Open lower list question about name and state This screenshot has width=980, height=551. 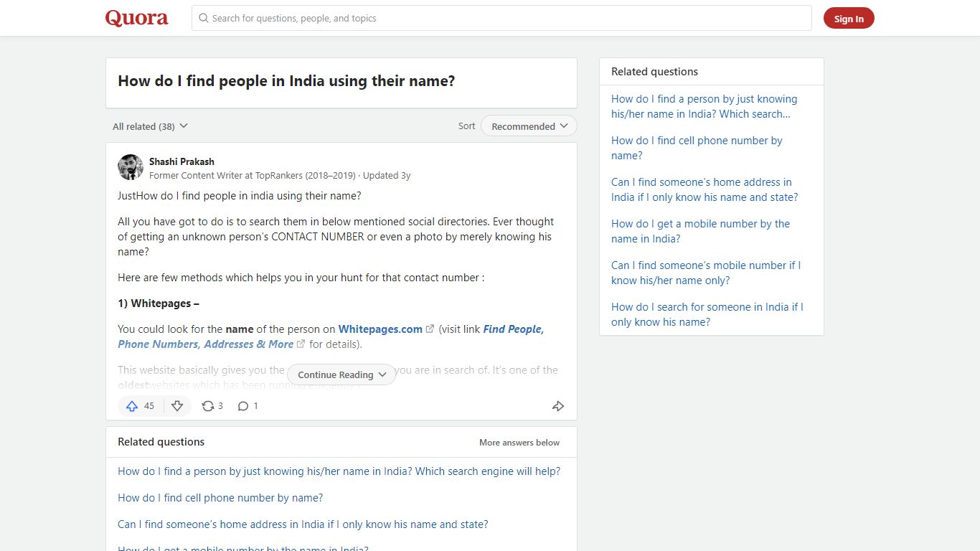pyautogui.click(x=303, y=524)
